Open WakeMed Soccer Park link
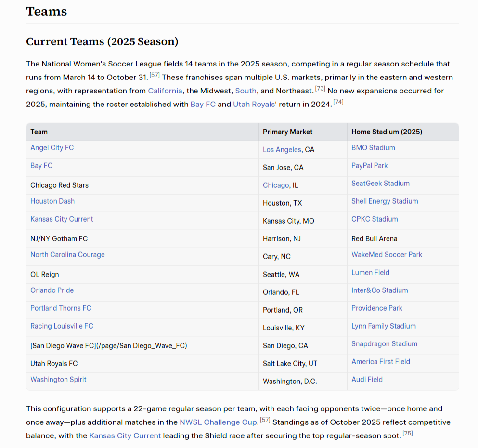The image size is (478, 448). (387, 255)
